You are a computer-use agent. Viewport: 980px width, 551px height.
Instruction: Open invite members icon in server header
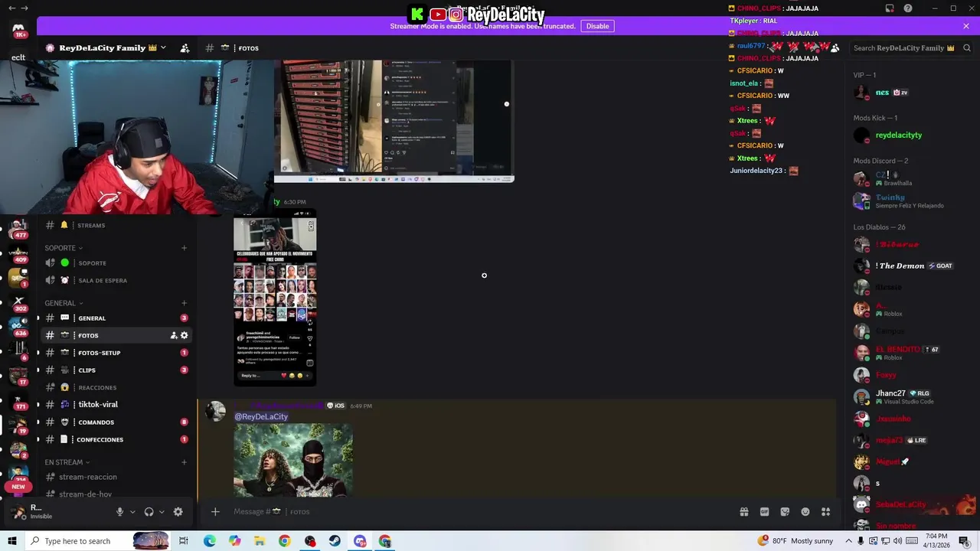pyautogui.click(x=185, y=47)
